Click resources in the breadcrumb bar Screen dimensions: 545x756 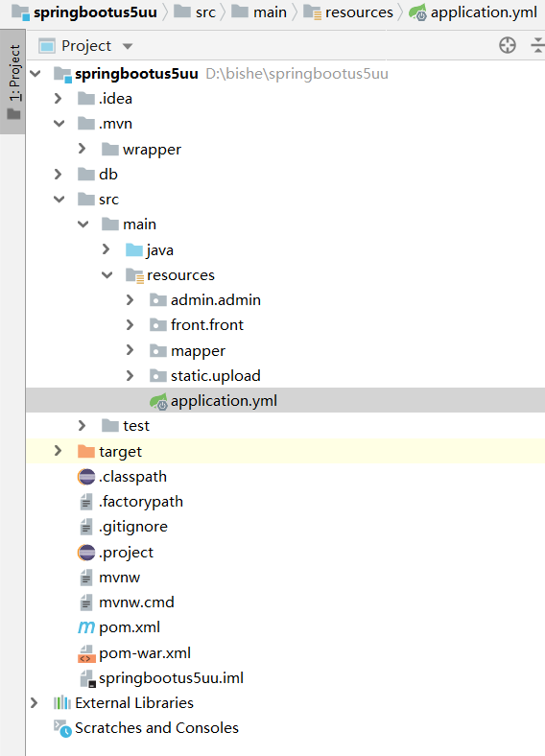[x=359, y=12]
